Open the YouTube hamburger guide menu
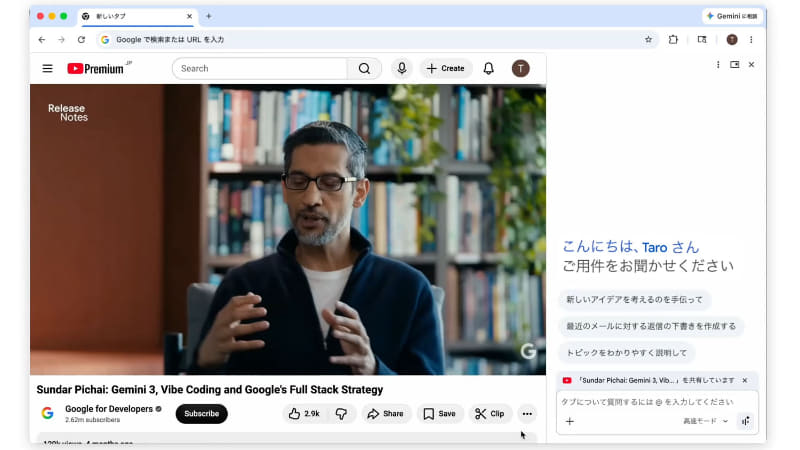 point(47,68)
